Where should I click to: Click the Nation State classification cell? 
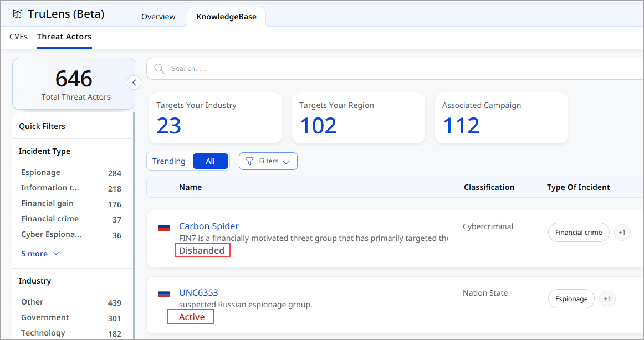[485, 293]
